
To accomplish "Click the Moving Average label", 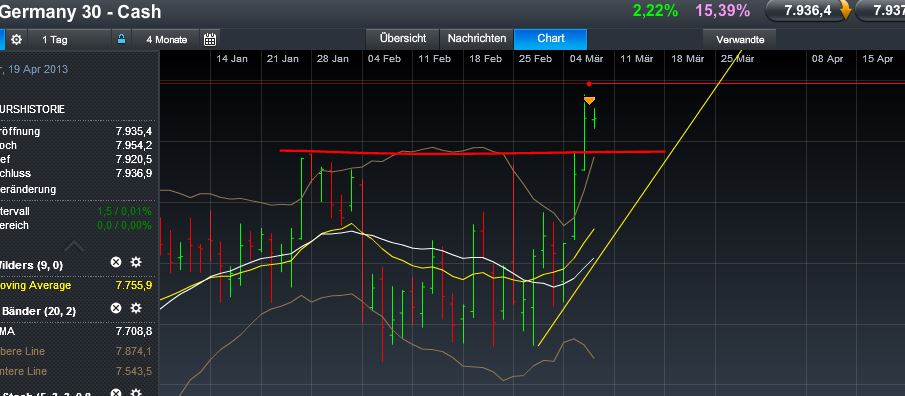I will point(36,285).
